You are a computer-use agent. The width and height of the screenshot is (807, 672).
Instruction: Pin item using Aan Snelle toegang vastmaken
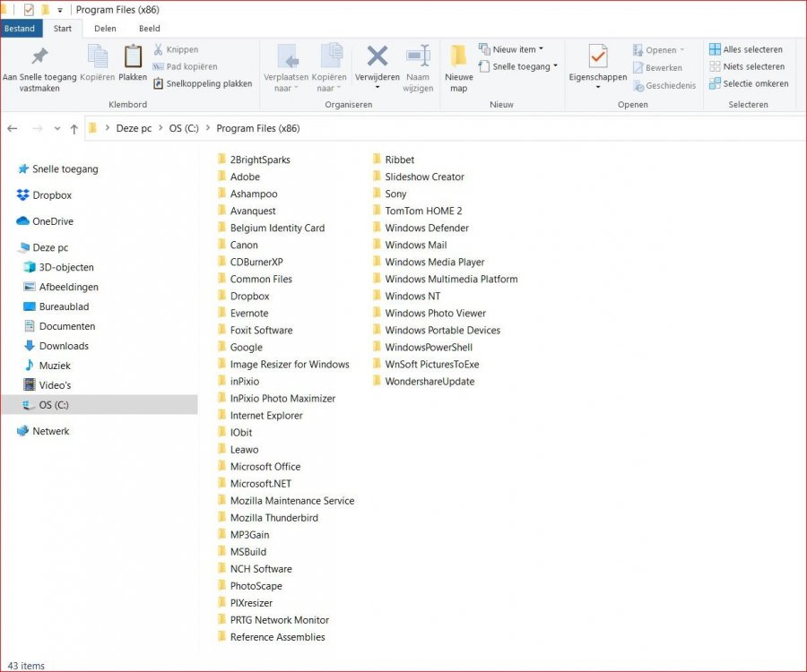pos(39,65)
